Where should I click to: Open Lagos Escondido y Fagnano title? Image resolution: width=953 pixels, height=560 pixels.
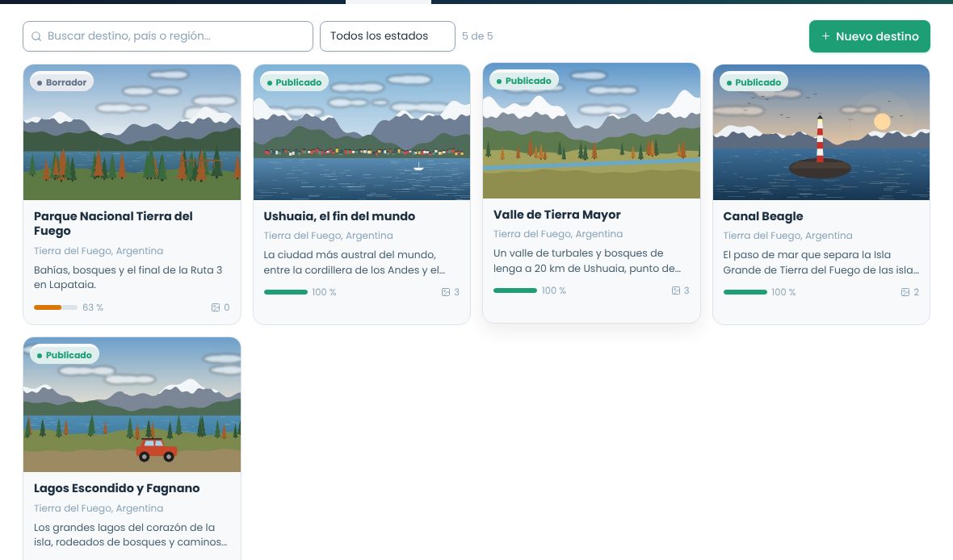point(116,488)
